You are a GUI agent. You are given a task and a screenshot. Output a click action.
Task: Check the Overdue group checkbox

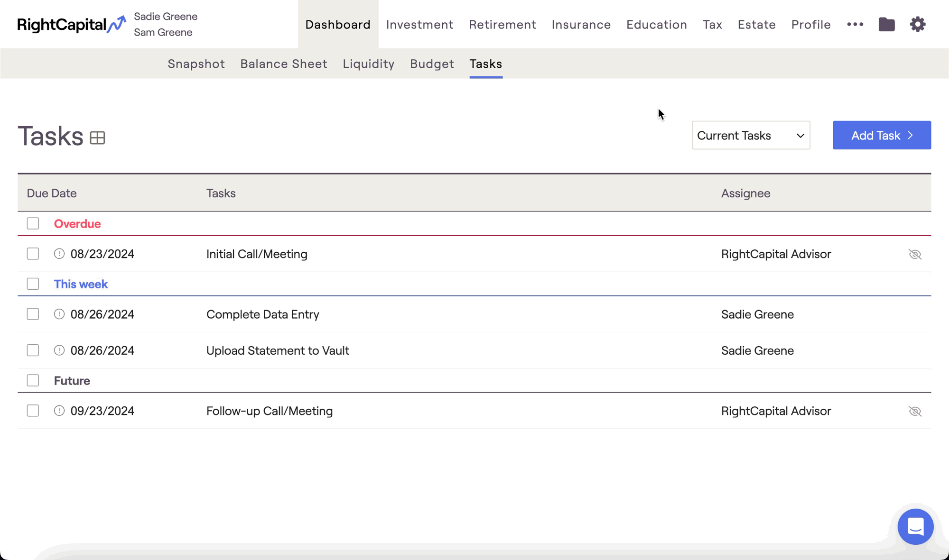[x=33, y=223]
